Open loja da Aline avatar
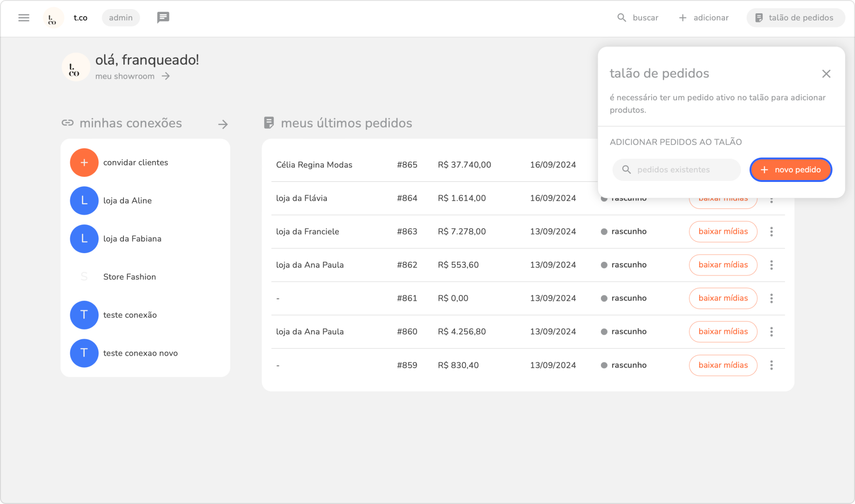 84,200
